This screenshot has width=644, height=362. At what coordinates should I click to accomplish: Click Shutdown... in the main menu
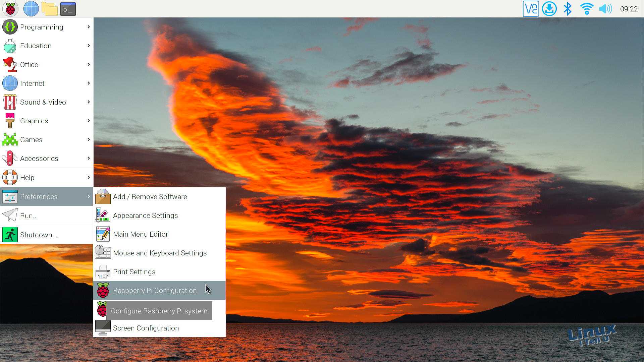click(x=39, y=235)
